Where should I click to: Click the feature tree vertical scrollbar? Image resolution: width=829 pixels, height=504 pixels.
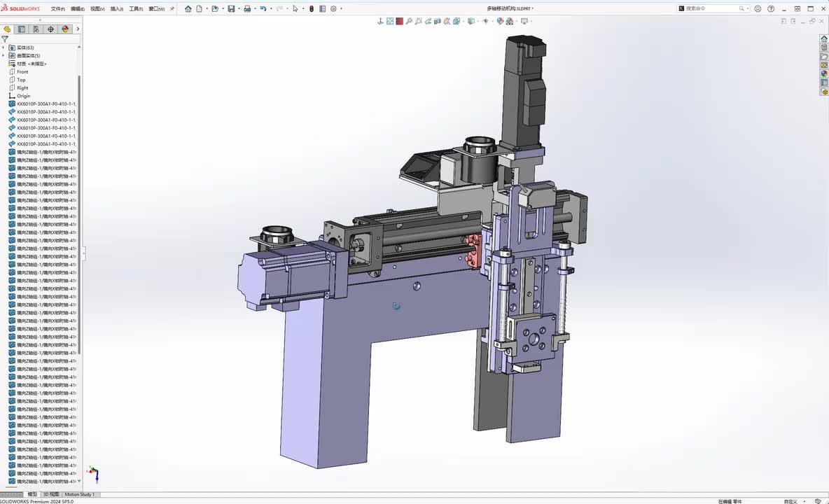coord(79,214)
